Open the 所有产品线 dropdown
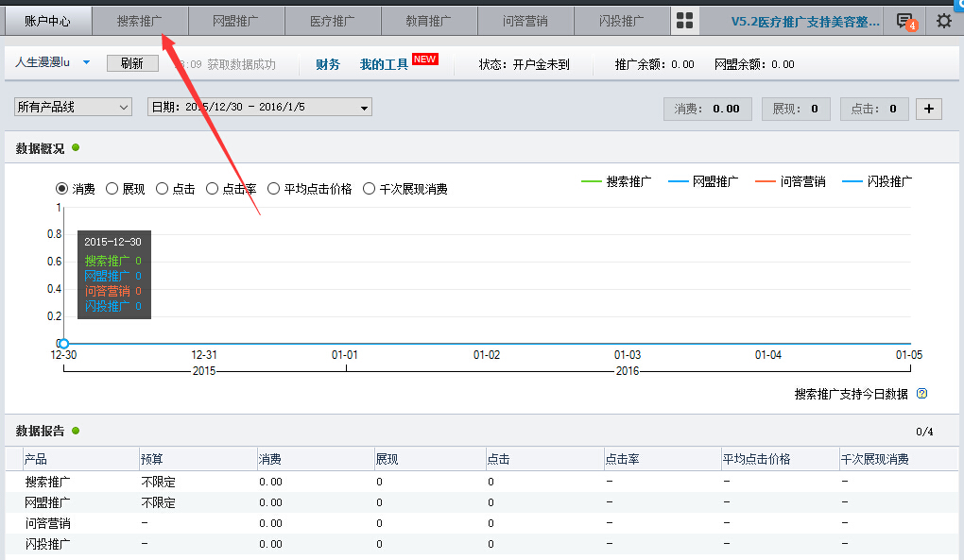The width and height of the screenshot is (964, 560). point(73,107)
